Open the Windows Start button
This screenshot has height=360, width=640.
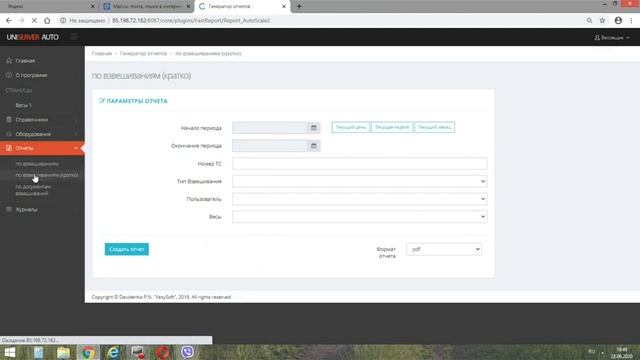9,352
